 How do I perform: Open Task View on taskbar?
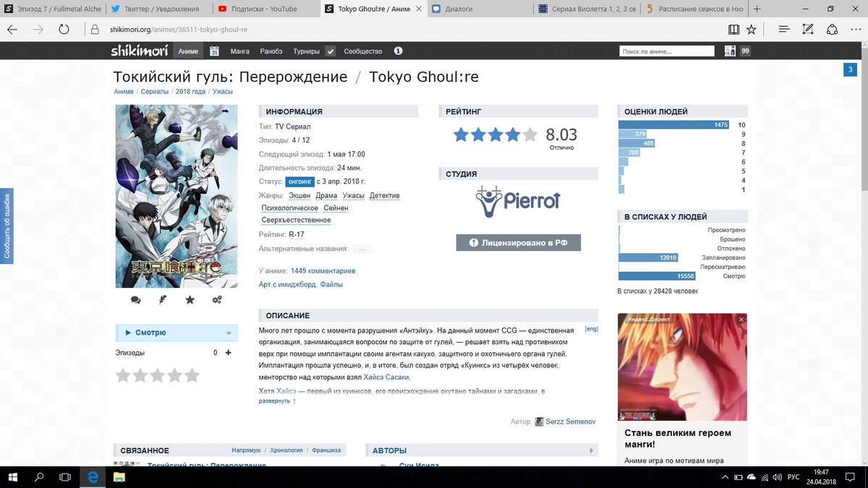(x=65, y=477)
